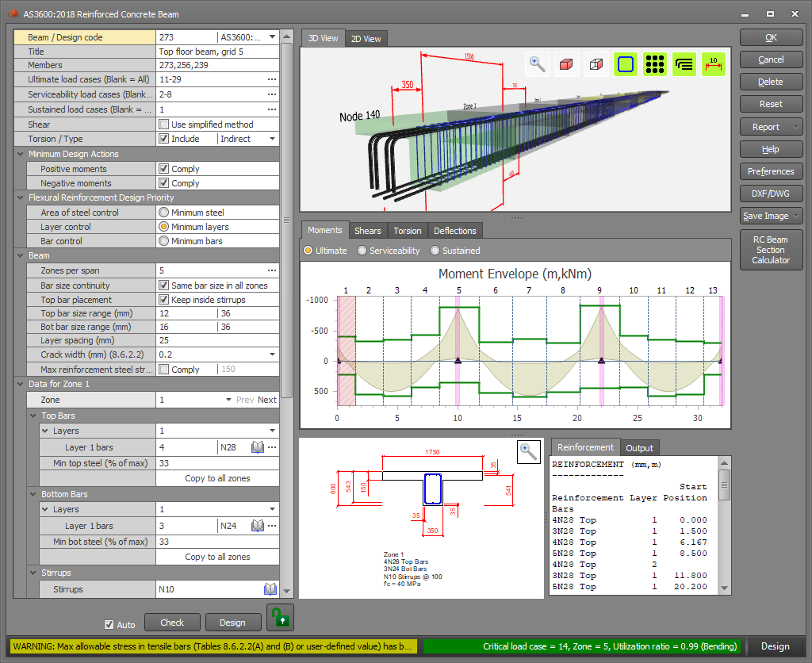Open ellipsis for top Layer 1 bars

click(x=273, y=447)
